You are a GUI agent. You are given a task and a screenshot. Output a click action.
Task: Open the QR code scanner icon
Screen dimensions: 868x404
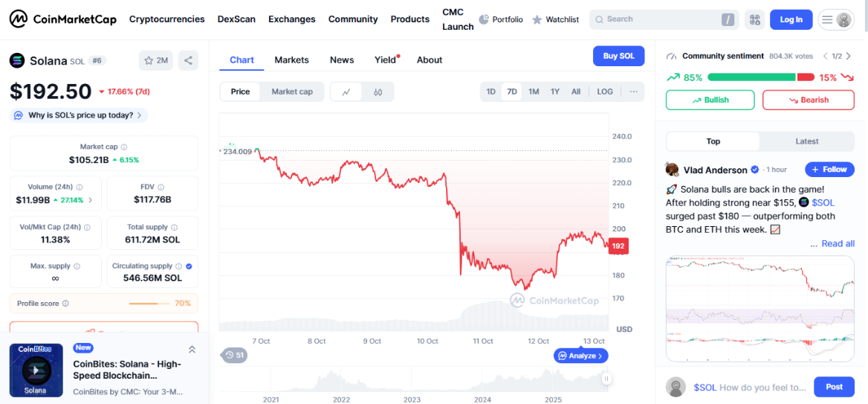tap(754, 19)
